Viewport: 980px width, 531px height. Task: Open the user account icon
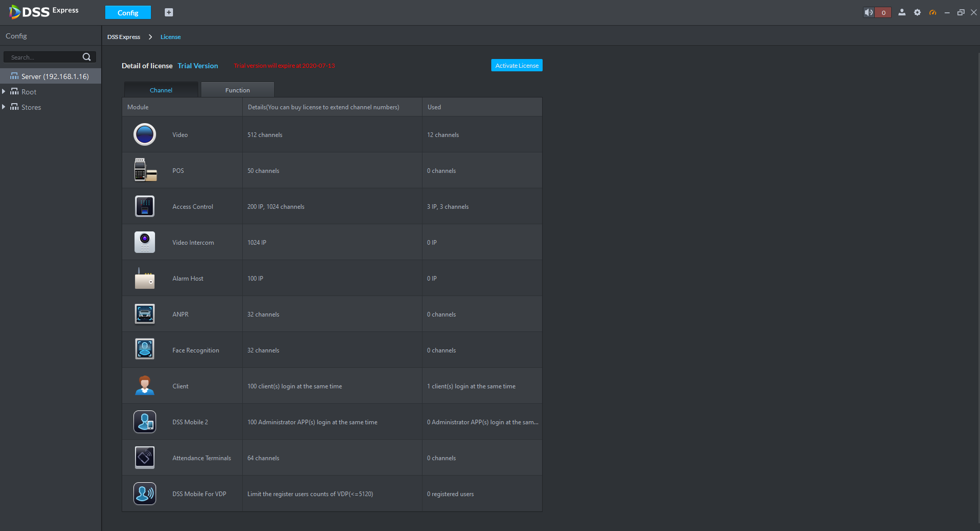902,12
